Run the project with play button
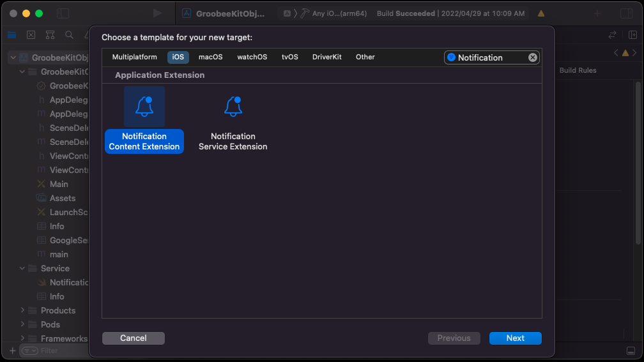This screenshot has height=362, width=644. coord(157,13)
